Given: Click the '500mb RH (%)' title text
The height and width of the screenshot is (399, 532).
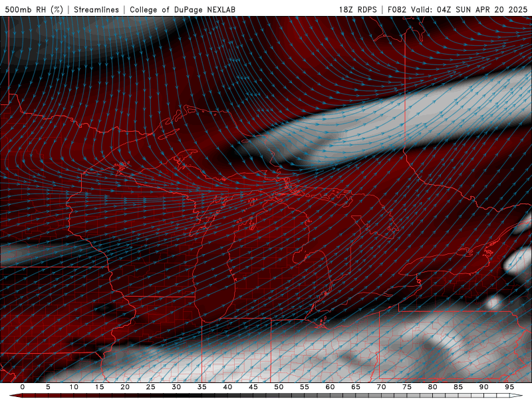Looking at the screenshot, I should click(34, 9).
